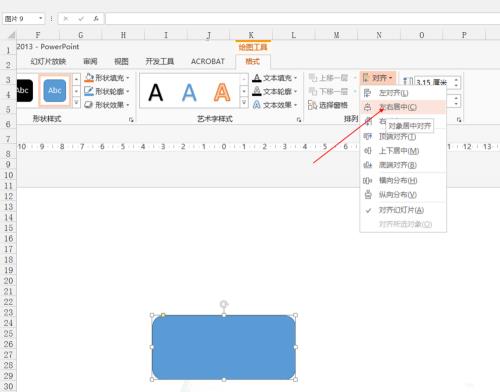Screen dimensions: 500x392
Task: Select column header K
Action: pyautogui.click(x=251, y=35)
